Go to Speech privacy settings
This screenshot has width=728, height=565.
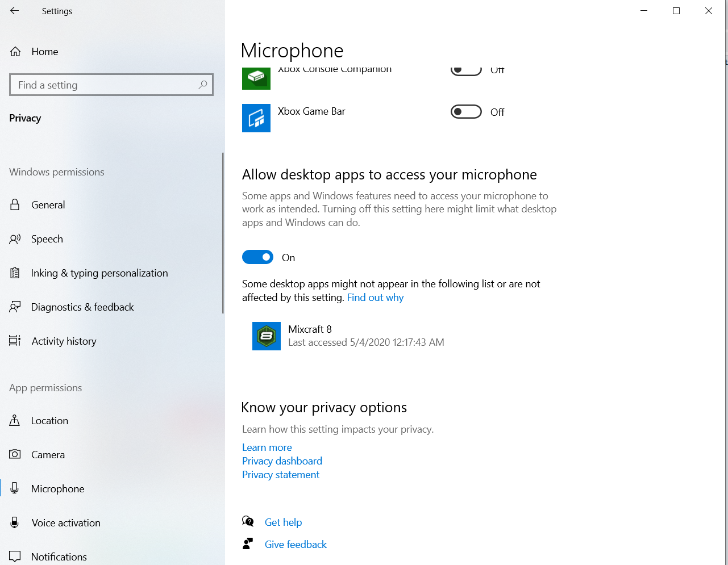tap(47, 239)
